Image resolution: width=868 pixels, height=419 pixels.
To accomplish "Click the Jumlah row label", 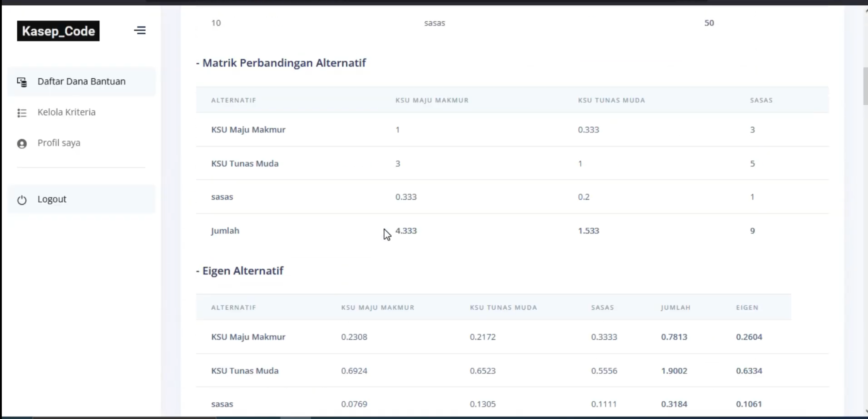I will [x=225, y=231].
